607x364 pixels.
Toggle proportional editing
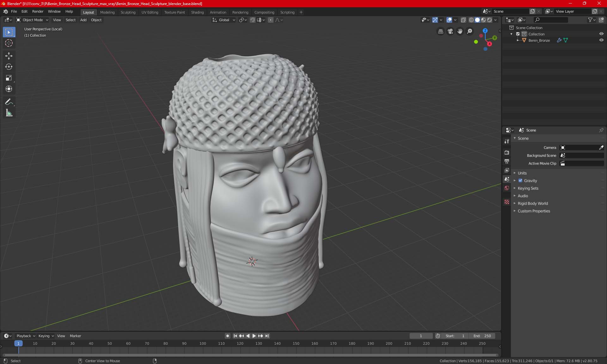click(271, 20)
